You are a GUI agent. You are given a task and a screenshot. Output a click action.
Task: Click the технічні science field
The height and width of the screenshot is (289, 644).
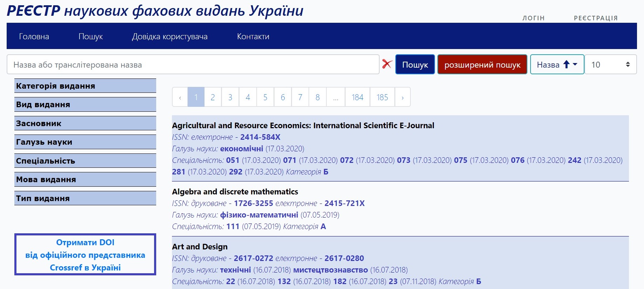[x=235, y=270]
